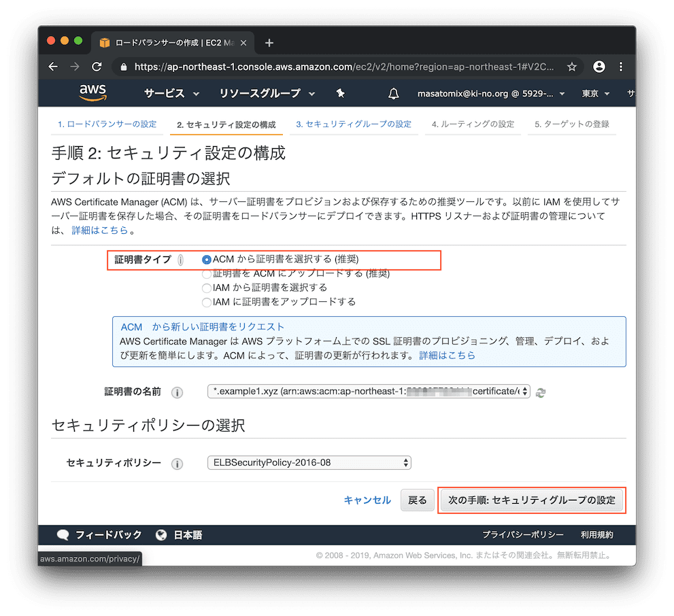674x616 pixels.
Task: Click 日本語 language selector text
Action: click(x=188, y=535)
